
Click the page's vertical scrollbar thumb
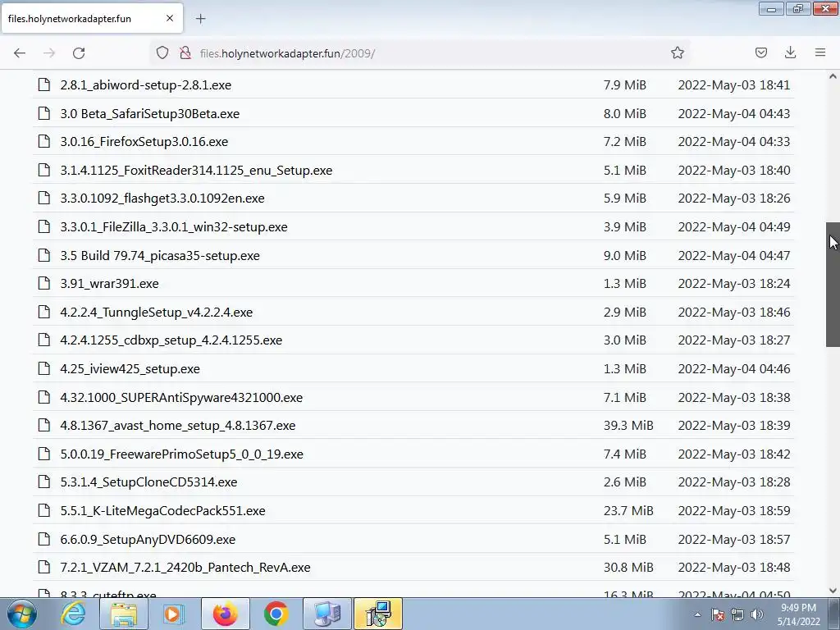coord(833,285)
